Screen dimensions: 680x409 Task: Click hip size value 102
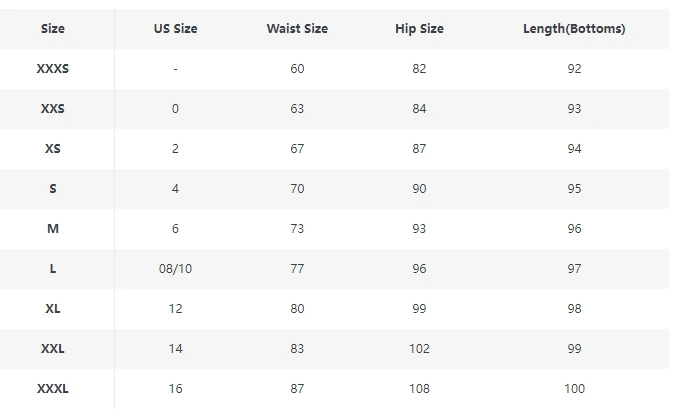click(419, 349)
